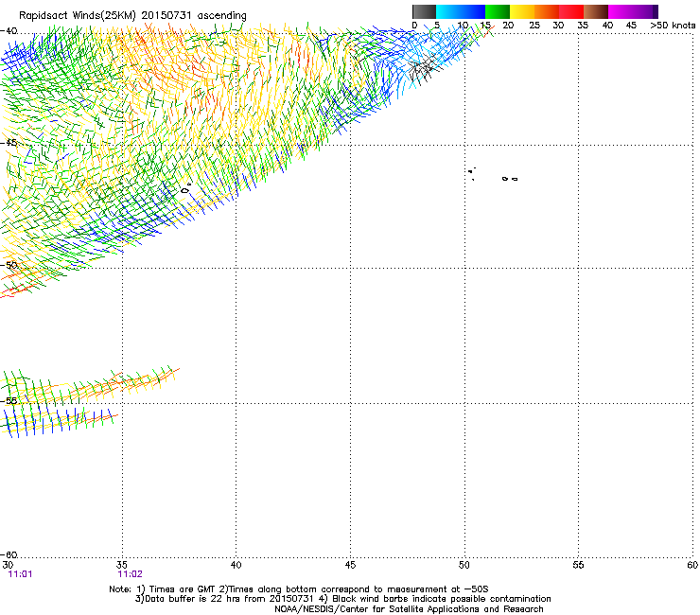
Task: Click the island outline cluster near 50E
Action: coord(472,174)
